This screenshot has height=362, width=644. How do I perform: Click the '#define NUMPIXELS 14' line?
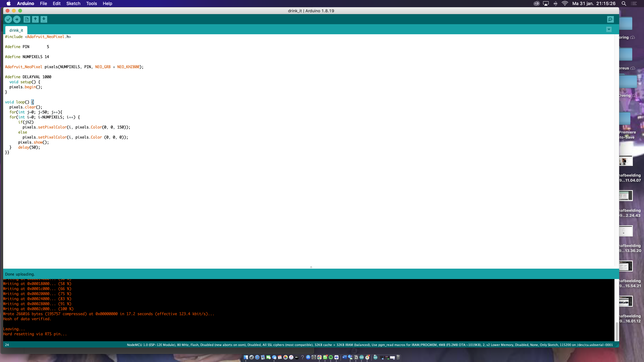click(27, 57)
